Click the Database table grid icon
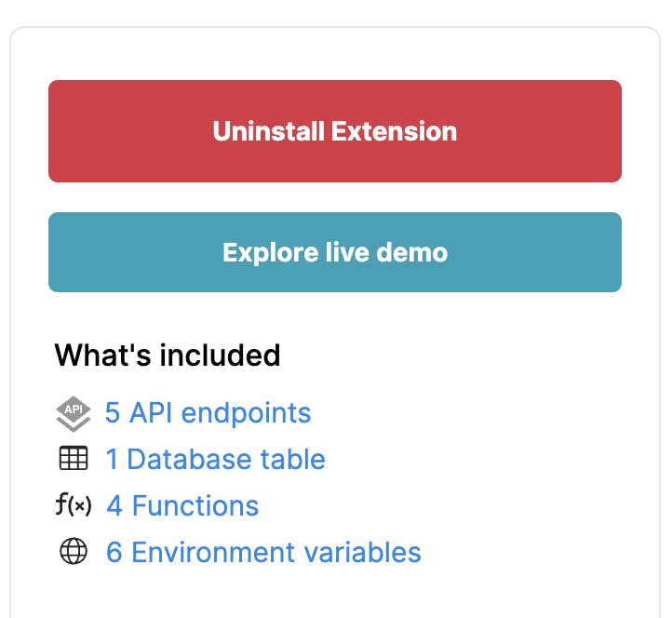Screen dimensions: 672x618 74,459
